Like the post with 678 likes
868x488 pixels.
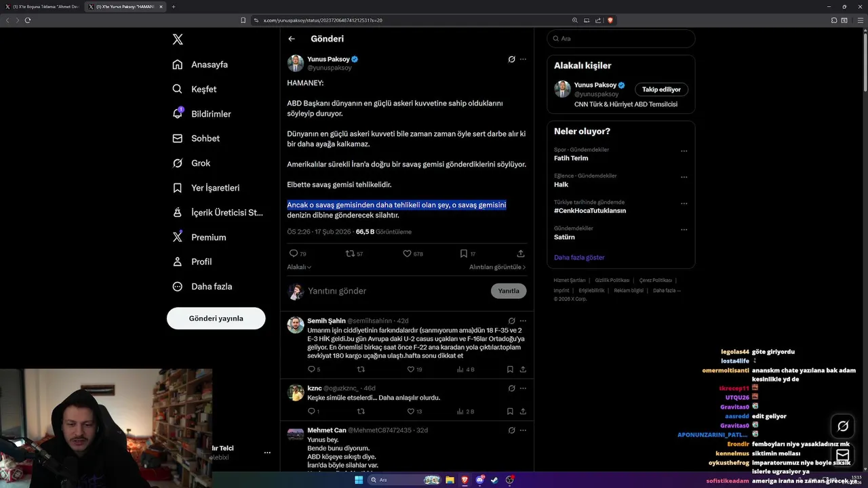point(407,253)
